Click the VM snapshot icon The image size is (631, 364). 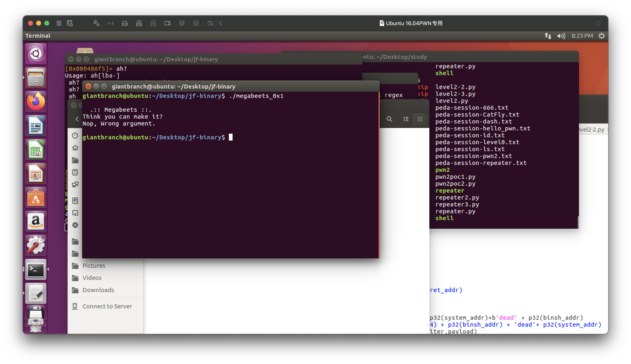(70, 23)
